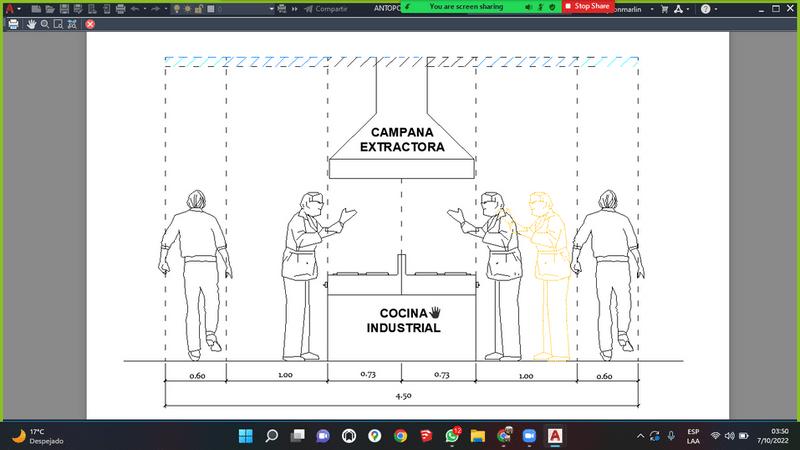Click the 4.50 total dimension text
This screenshot has height=450, width=800.
pos(403,395)
